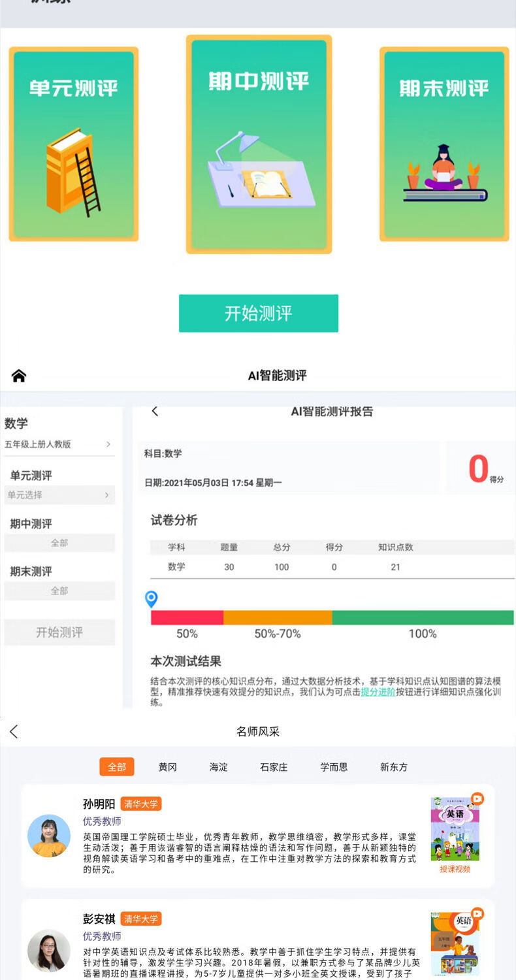Select the 学而思 filter tab
The width and height of the screenshot is (516, 980).
334,767
